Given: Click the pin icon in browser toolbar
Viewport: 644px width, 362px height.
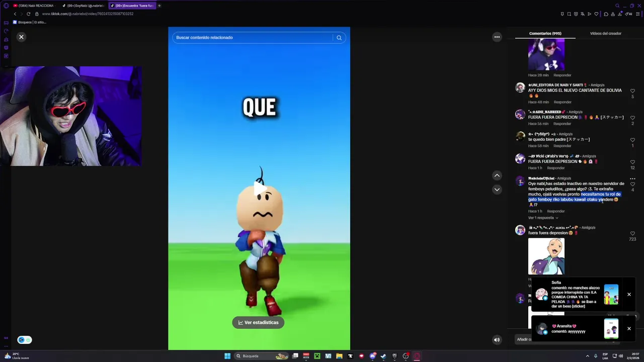Looking at the screenshot, I should coord(562,14).
